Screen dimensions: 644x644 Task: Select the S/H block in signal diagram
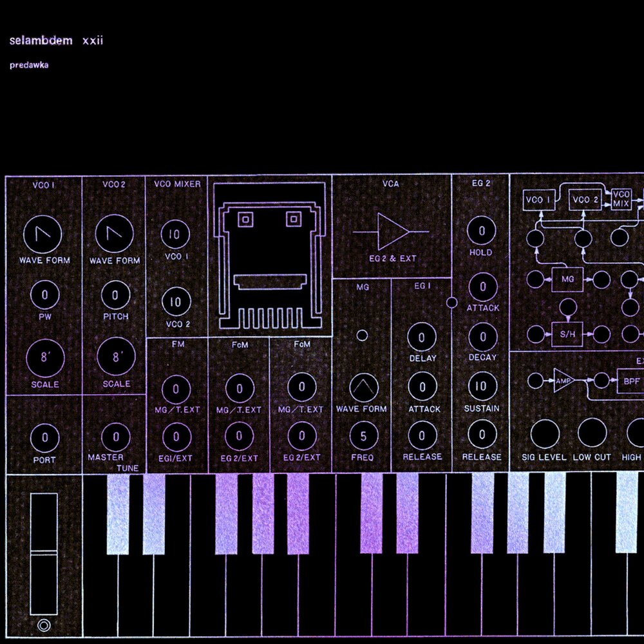567,334
